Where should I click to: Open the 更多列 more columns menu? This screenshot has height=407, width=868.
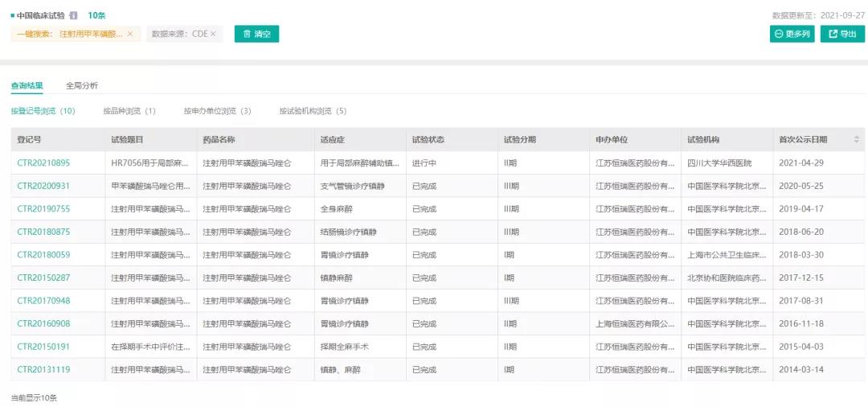point(792,34)
